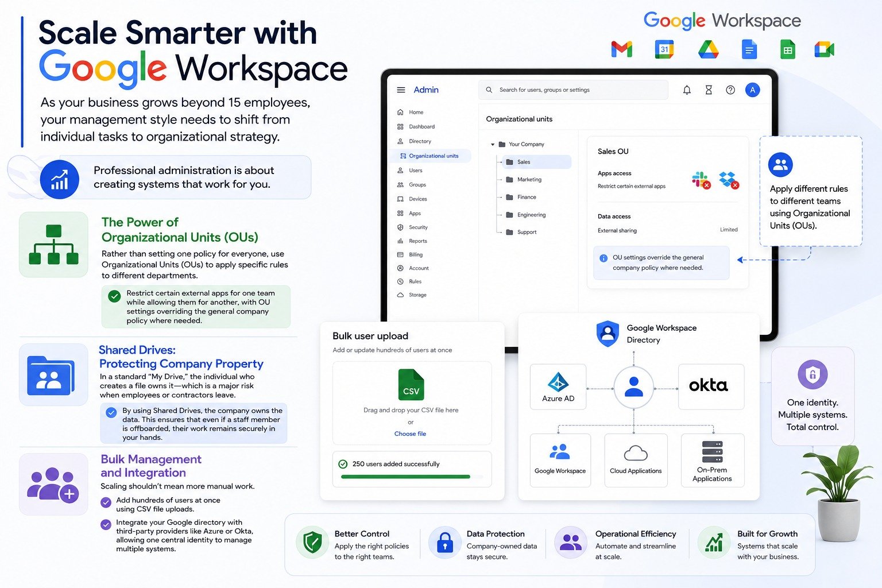Click the Operational Efficiency people icon
This screenshot has width=882, height=588.
pos(571,543)
